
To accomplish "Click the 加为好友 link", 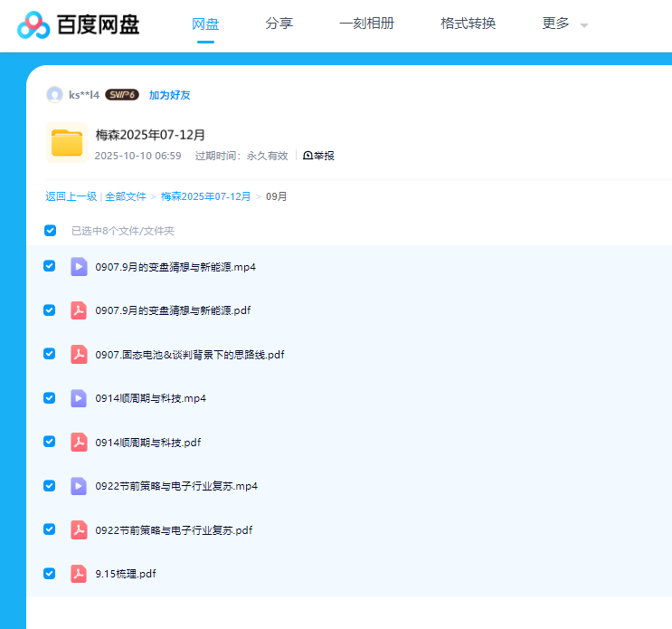I will pyautogui.click(x=169, y=95).
